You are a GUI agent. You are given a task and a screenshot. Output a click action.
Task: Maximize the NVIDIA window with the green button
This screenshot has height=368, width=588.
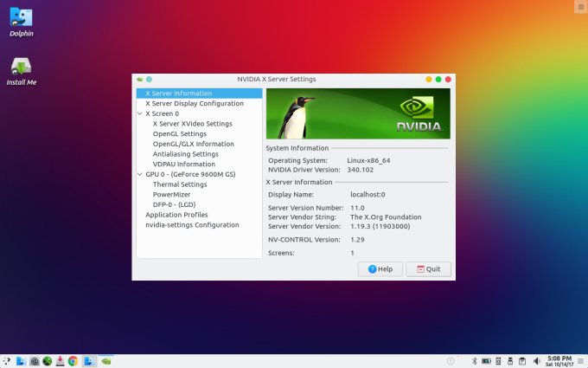pyautogui.click(x=438, y=80)
